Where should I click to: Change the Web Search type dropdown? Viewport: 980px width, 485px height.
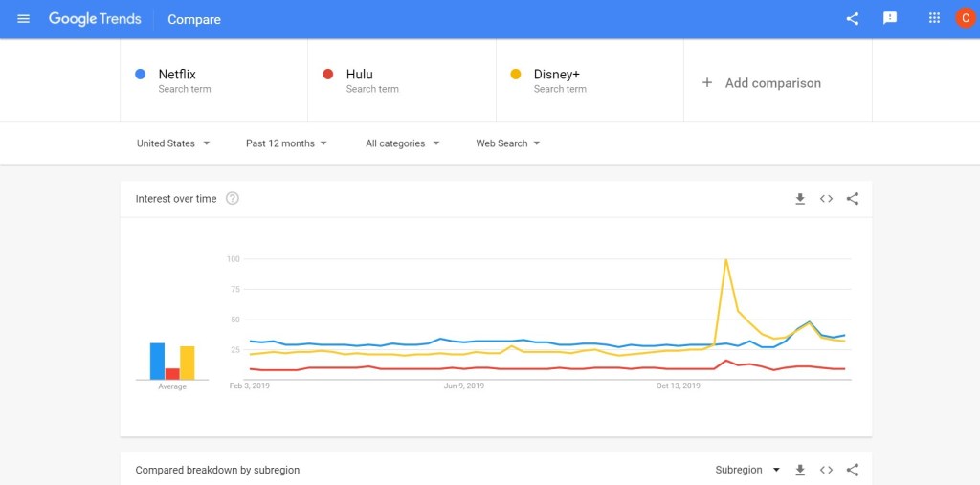[508, 143]
